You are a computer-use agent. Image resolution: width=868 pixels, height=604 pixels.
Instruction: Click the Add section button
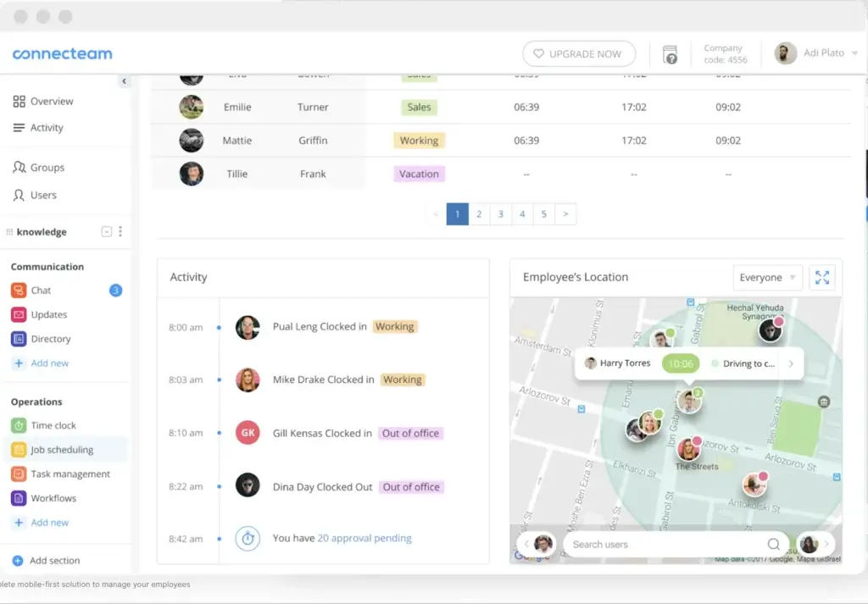pos(46,561)
